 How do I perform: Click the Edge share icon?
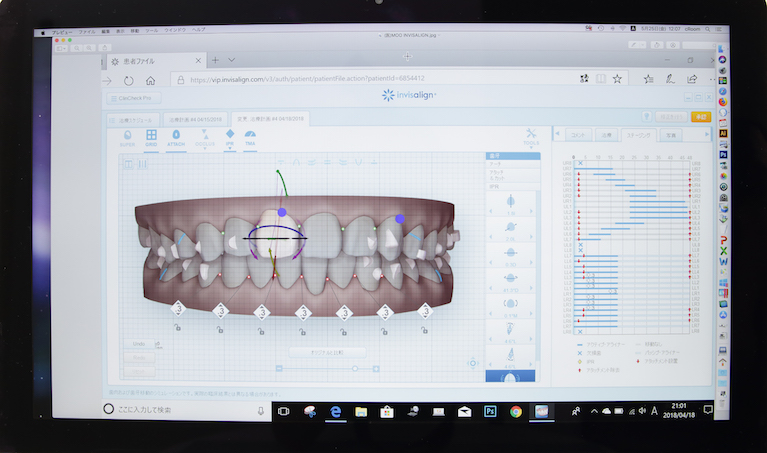tap(692, 78)
